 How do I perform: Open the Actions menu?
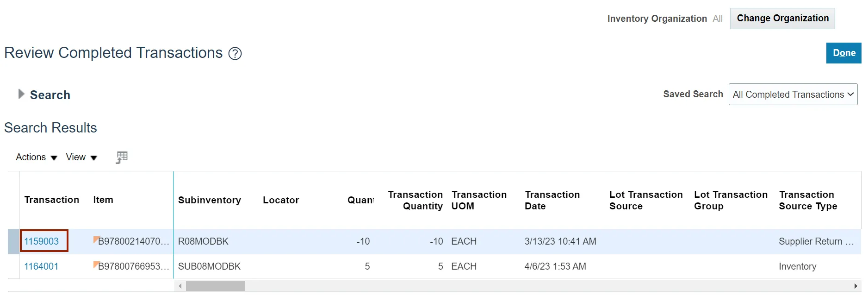tap(36, 157)
